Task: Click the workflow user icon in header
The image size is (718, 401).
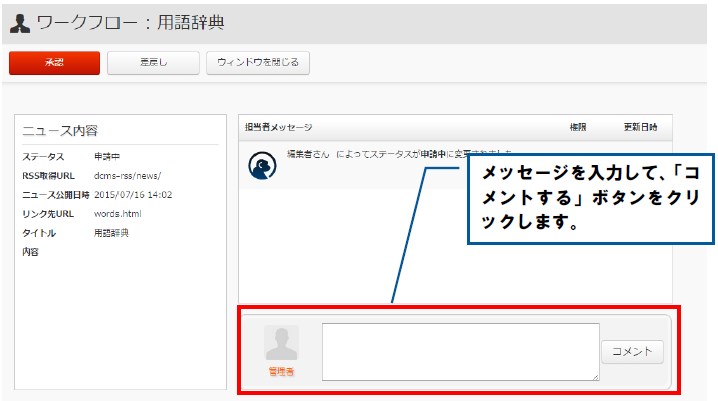Action: pyautogui.click(x=20, y=23)
